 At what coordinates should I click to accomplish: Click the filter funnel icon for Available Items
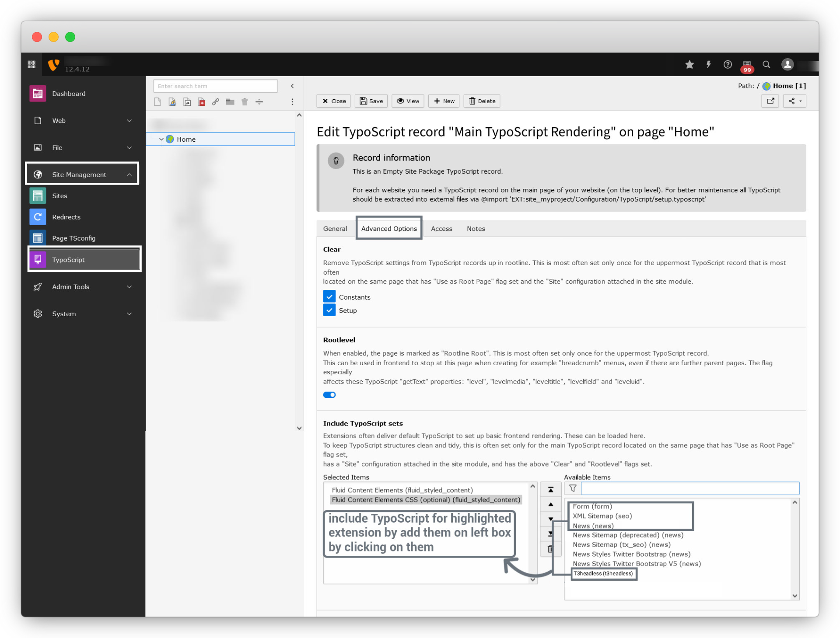point(573,488)
